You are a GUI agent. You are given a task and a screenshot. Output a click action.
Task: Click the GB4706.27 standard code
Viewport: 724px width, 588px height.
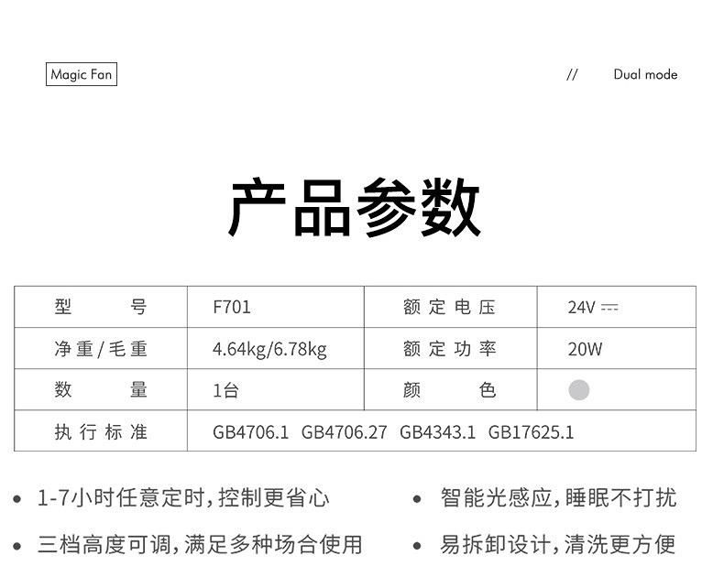pos(344,431)
